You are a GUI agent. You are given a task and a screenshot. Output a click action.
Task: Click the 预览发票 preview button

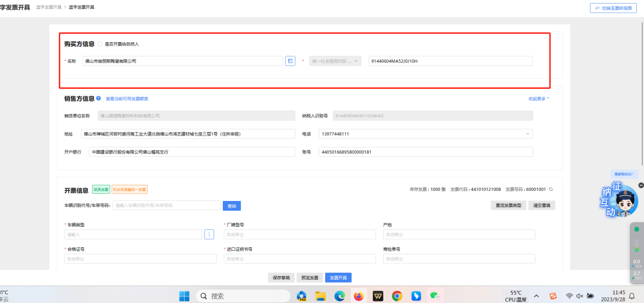[x=310, y=278]
